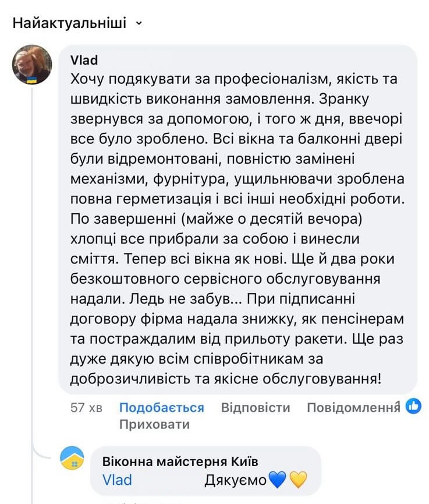Viewport: 429px width, 504px height.
Task: Open Vlad's profile picture
Action: click(32, 64)
